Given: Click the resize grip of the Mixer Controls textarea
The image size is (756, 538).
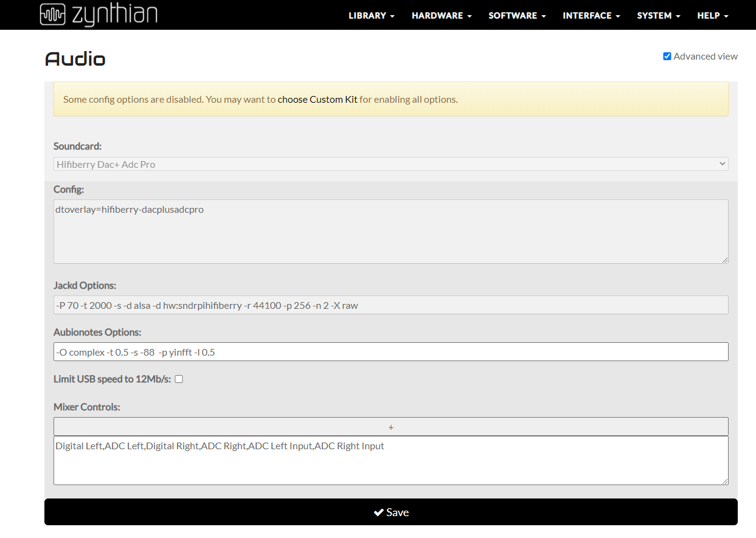Looking at the screenshot, I should coord(724,481).
